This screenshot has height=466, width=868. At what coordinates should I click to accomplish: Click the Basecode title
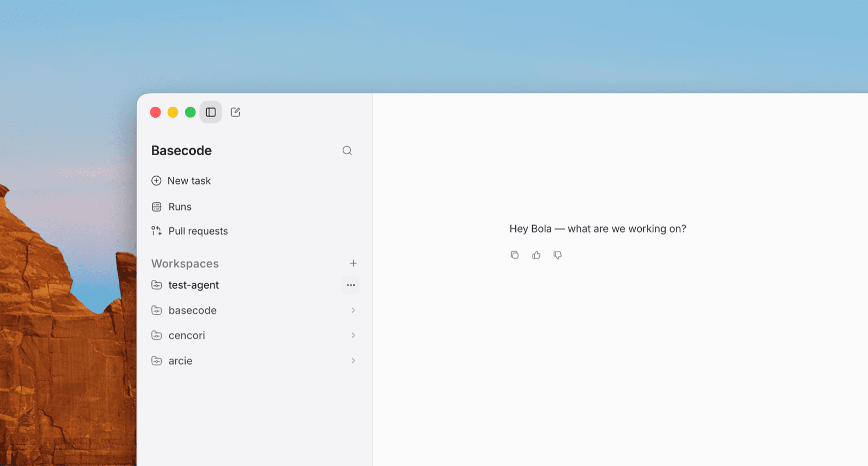[x=181, y=151]
